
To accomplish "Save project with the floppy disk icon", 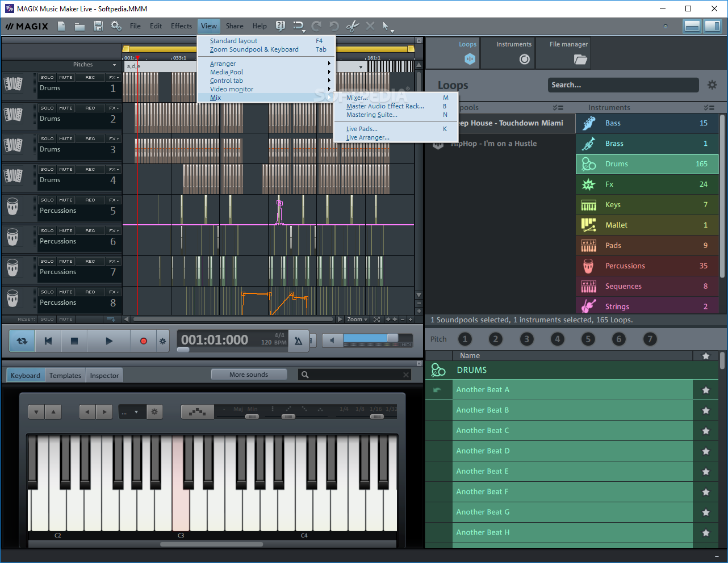I will [98, 26].
